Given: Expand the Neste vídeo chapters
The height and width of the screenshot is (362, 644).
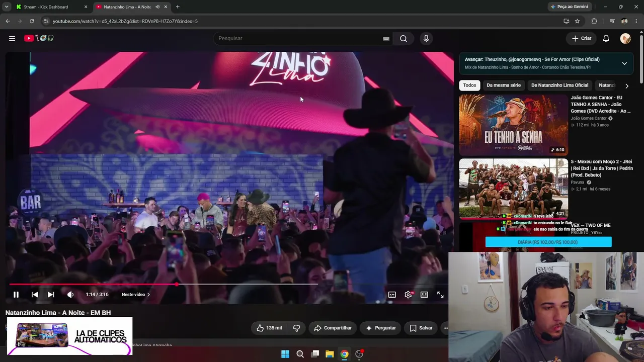Looking at the screenshot, I should (136, 295).
